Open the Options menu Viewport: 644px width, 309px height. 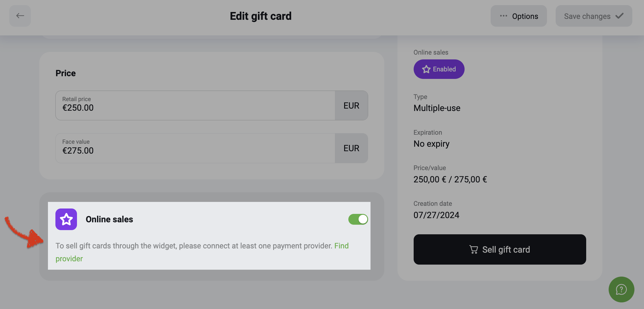[518, 16]
